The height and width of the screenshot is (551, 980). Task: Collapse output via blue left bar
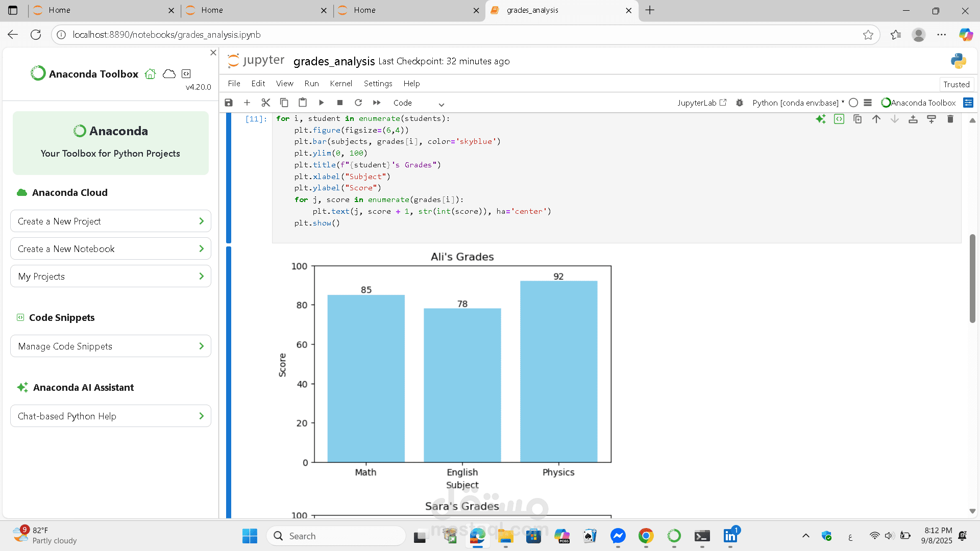[229, 382]
